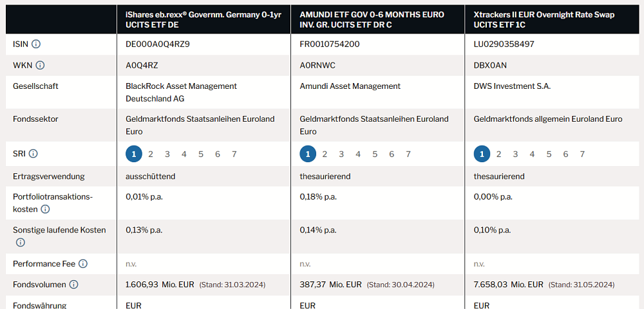The image size is (644, 309).
Task: Open Xtrackers II EUR Overnight Rate Swap title
Action: click(548, 19)
